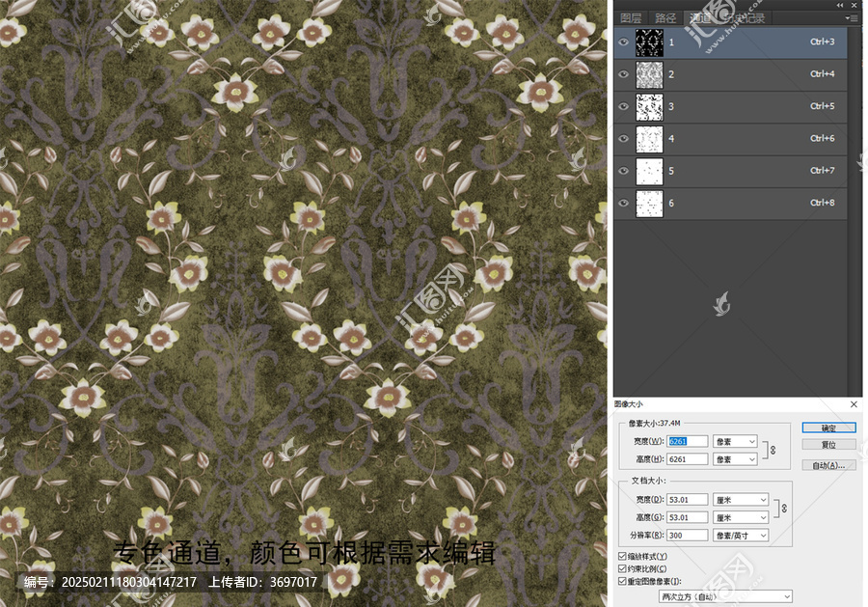Open the 历史记录 tab

744,18
